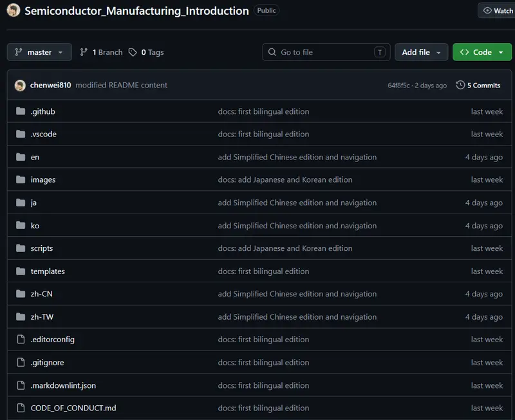515x420 pixels.
Task: Click the file icon for .gitignore
Action: [x=21, y=362]
